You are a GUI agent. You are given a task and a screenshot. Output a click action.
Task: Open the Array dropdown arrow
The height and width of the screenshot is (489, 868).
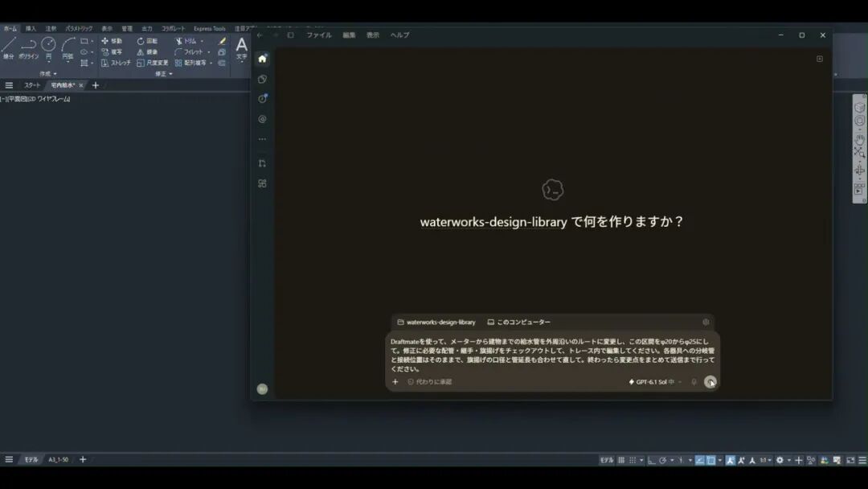pos(211,63)
